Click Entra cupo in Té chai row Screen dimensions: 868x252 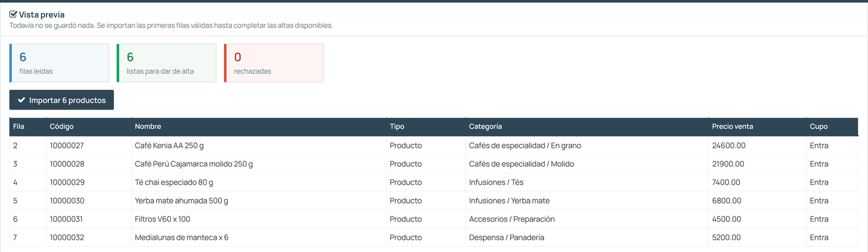point(819,182)
